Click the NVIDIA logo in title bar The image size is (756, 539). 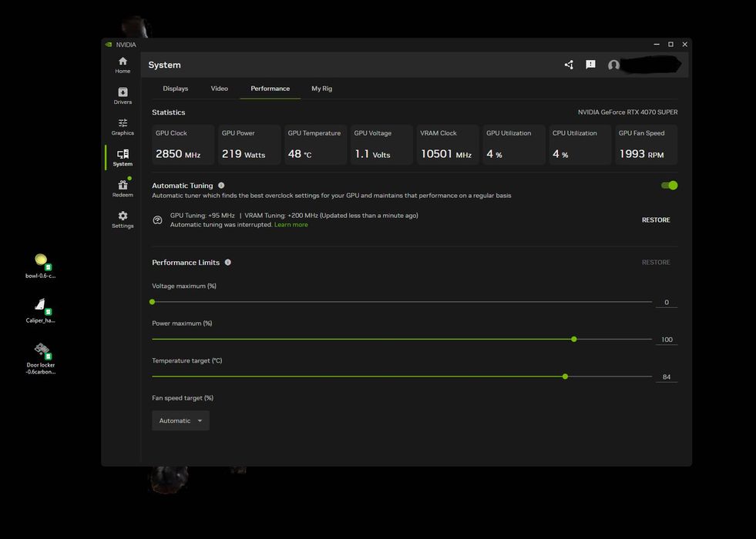click(x=109, y=45)
